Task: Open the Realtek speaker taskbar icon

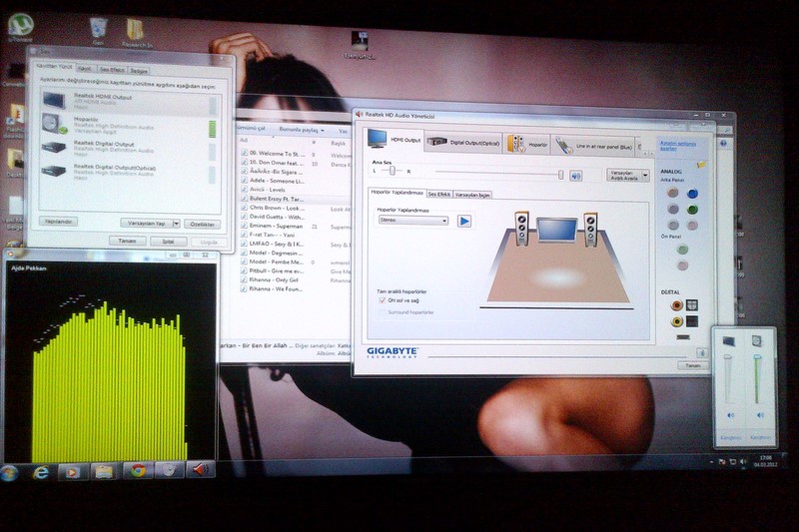Action: pos(201,469)
